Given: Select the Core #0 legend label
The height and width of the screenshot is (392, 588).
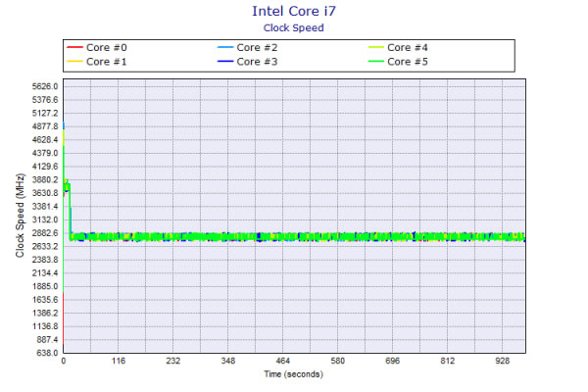Looking at the screenshot, I should click(107, 48).
